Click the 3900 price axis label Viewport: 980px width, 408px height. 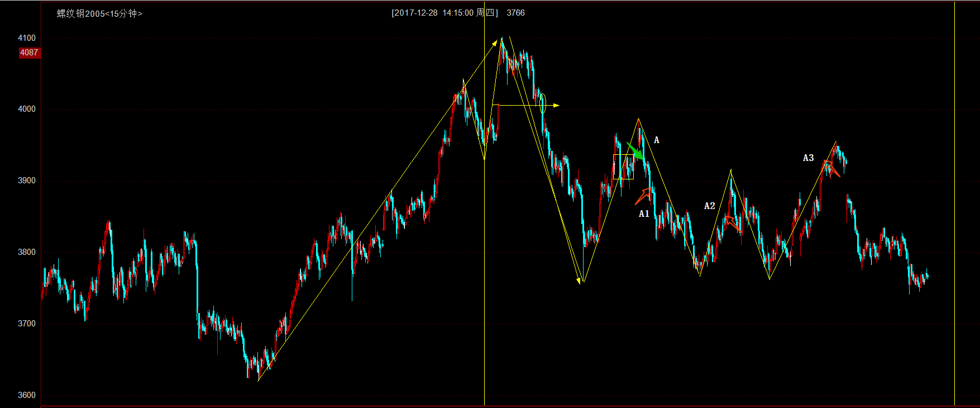(x=27, y=181)
